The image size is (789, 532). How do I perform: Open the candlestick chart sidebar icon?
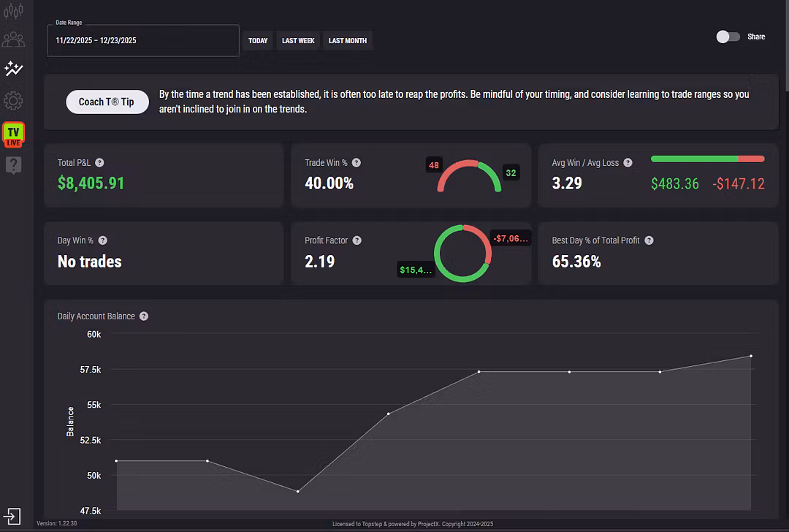point(13,11)
